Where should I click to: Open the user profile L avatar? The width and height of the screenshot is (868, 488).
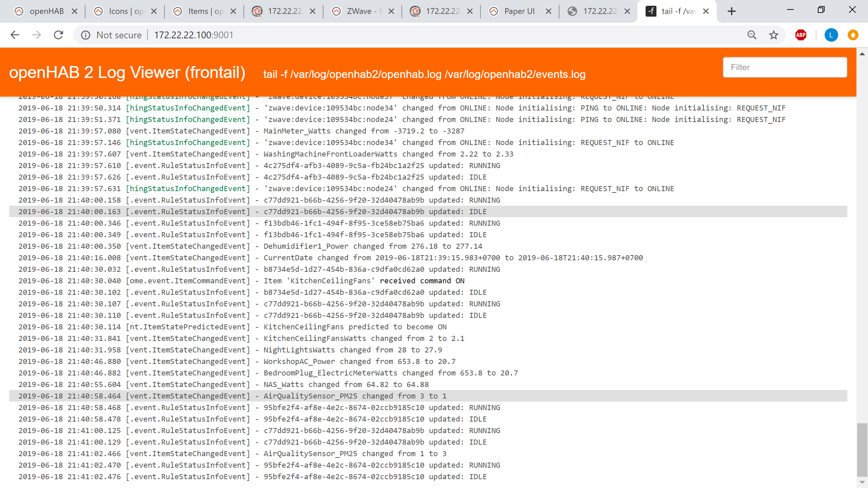(x=831, y=35)
